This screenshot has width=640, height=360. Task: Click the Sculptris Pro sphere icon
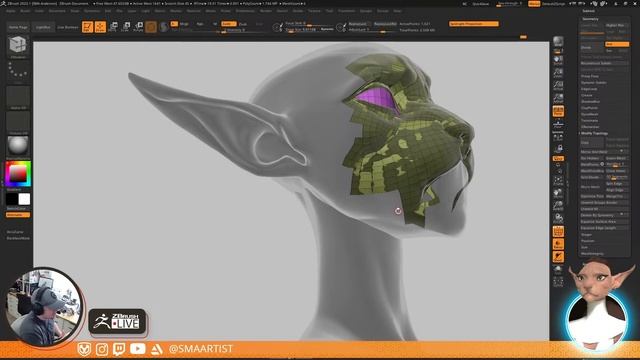tap(164, 27)
